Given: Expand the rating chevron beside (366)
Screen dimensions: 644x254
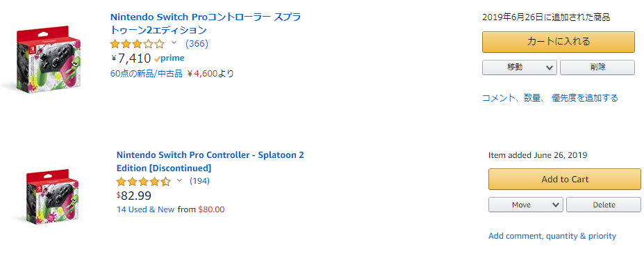Looking at the screenshot, I should pyautogui.click(x=174, y=42).
